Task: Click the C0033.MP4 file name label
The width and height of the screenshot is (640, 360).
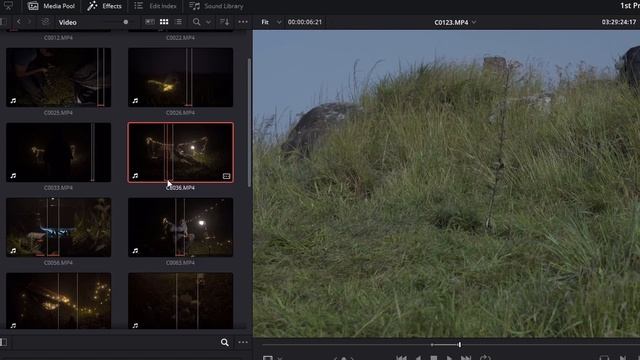Action: coord(58,188)
